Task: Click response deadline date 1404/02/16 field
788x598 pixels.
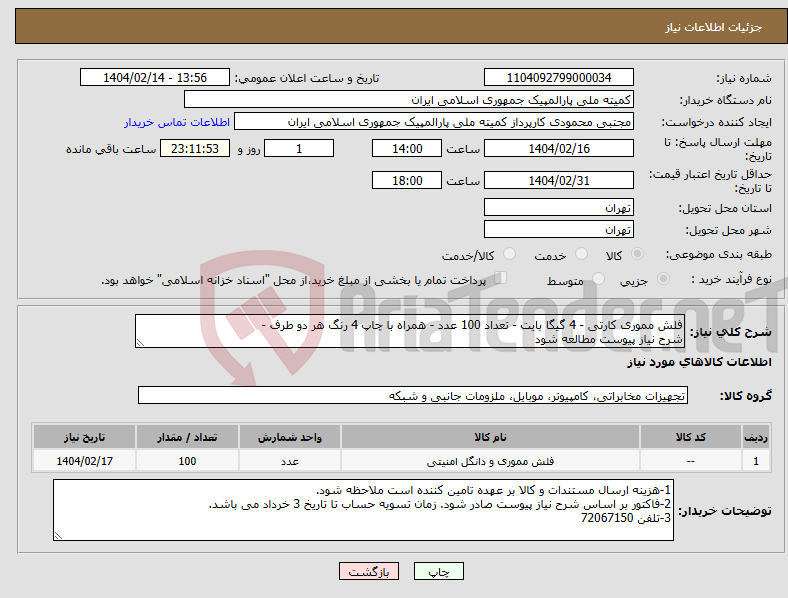Action: 558,148
